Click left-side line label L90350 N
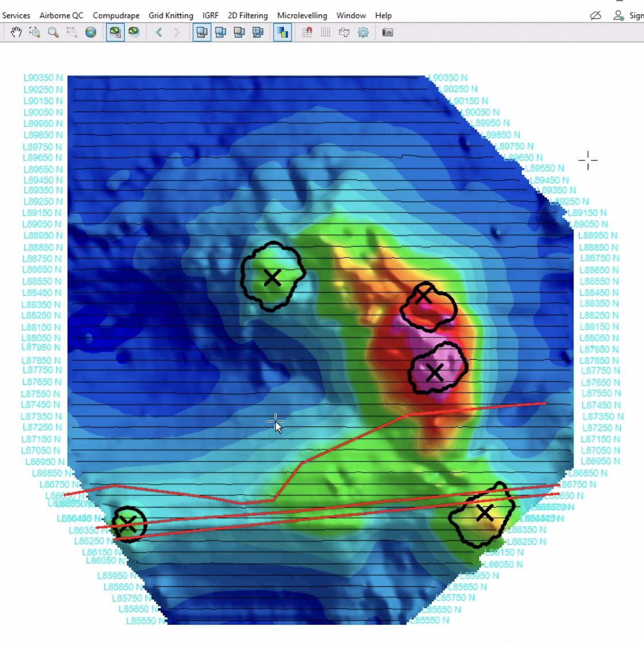This screenshot has height=646, width=644. pos(43,78)
